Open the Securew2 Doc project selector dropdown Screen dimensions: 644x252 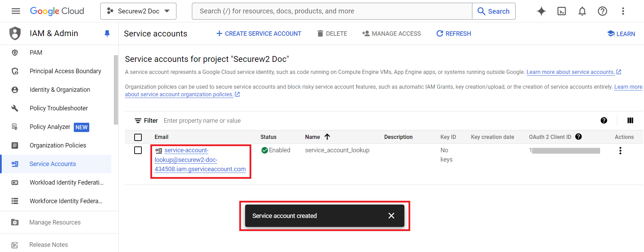coord(138,11)
